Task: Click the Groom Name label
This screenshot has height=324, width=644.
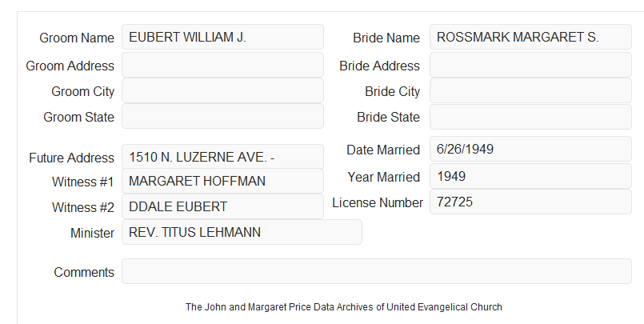Action: click(77, 38)
